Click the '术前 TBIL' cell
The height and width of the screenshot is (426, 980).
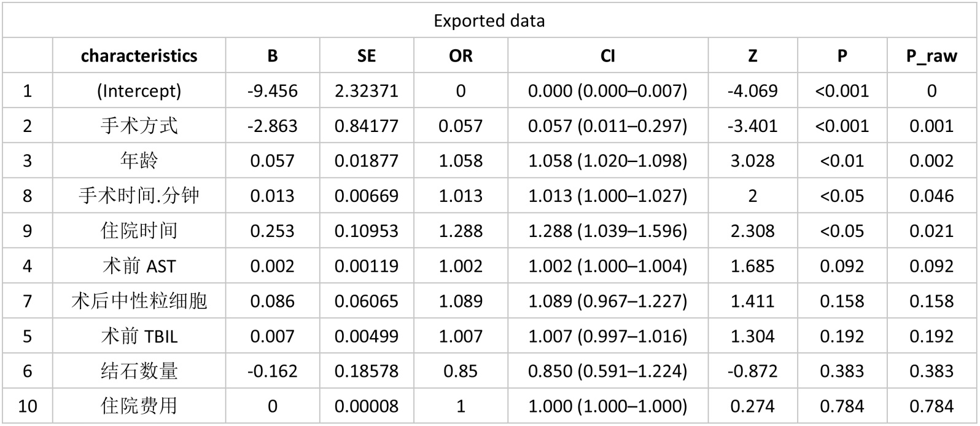click(x=139, y=336)
